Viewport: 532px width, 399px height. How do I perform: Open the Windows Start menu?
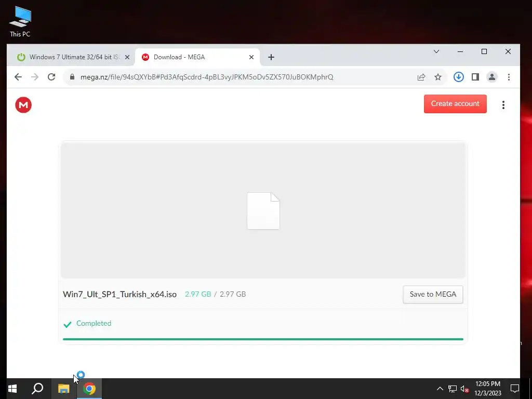click(x=12, y=389)
